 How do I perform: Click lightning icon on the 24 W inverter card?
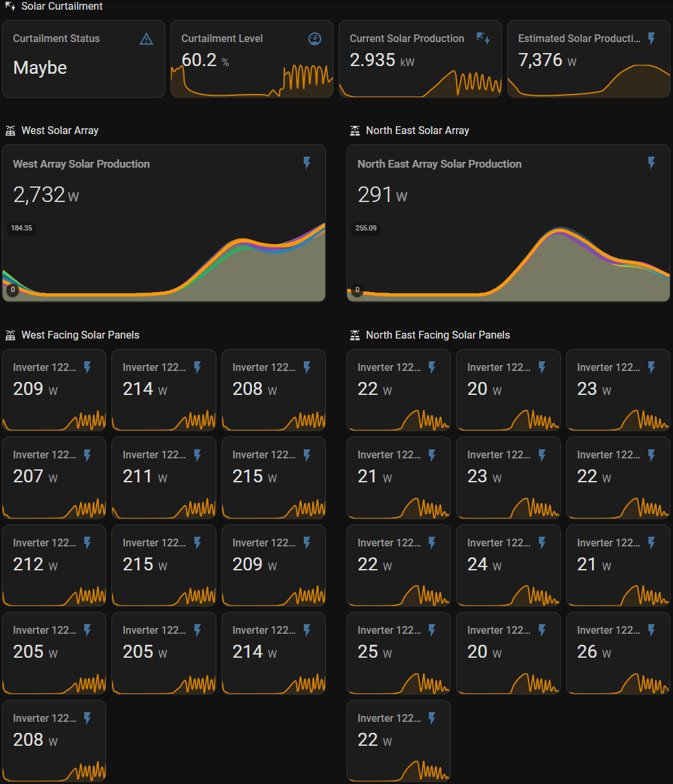(542, 543)
